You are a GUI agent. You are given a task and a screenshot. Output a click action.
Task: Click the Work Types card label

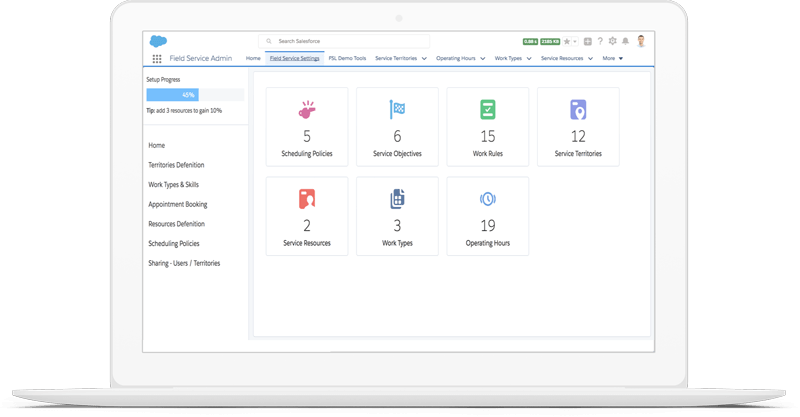click(397, 243)
